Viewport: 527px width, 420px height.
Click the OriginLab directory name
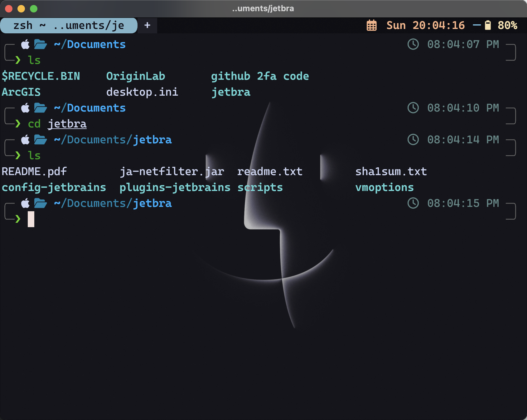point(136,76)
